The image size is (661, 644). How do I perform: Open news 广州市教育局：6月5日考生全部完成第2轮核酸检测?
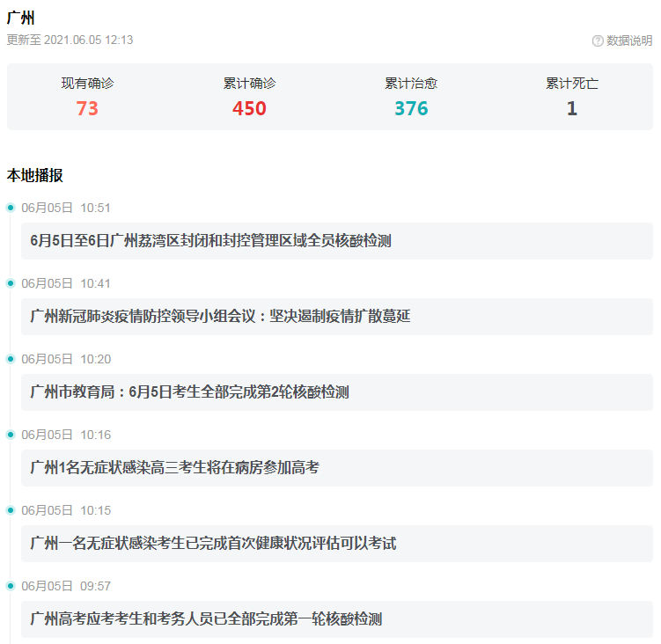(x=337, y=392)
